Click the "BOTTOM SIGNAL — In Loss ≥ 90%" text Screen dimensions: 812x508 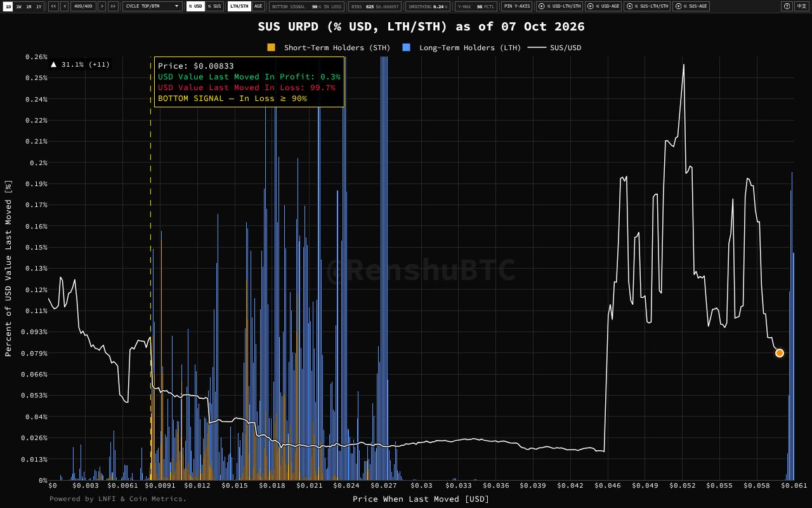232,98
